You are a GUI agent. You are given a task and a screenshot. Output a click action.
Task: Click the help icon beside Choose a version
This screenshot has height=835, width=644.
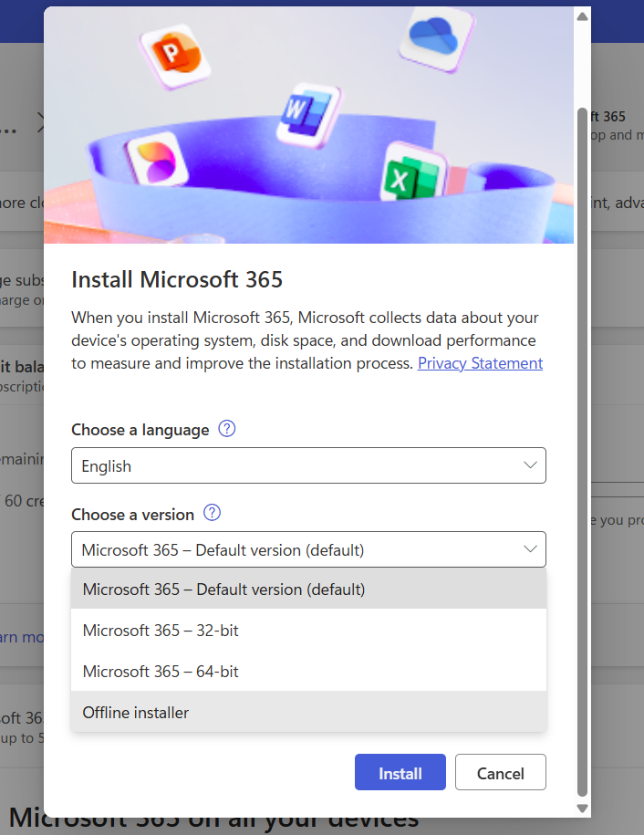212,513
